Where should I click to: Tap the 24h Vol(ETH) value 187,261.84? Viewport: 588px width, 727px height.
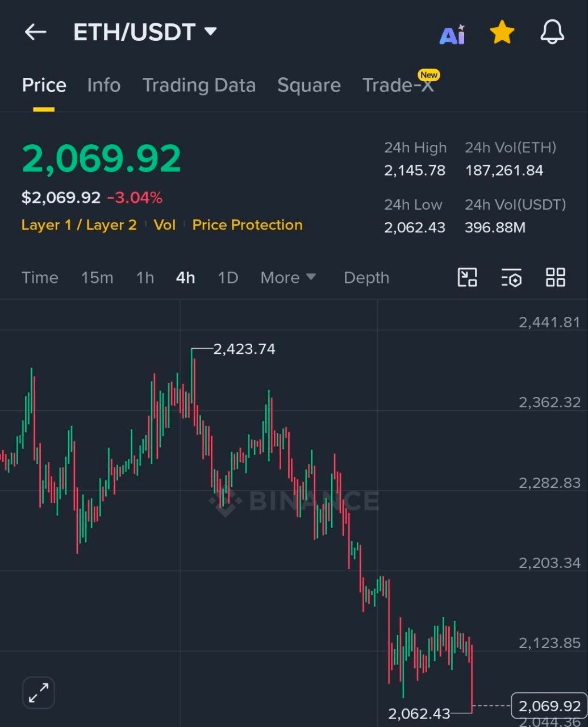coord(504,170)
